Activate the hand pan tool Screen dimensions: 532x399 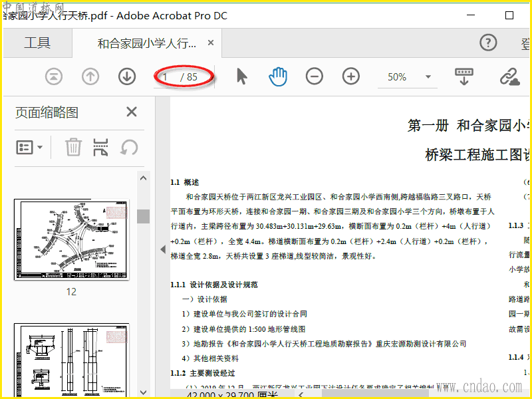pos(278,76)
